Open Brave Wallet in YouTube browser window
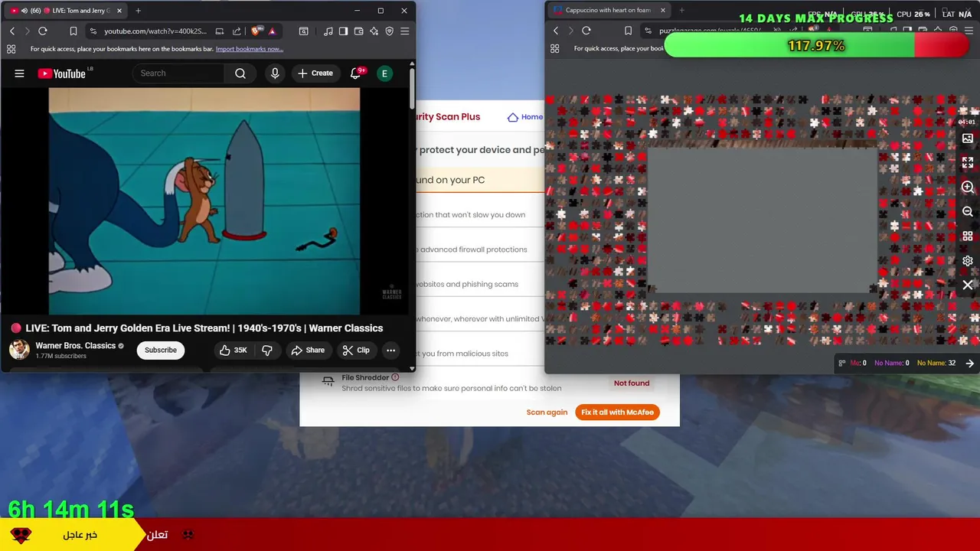Screen dimensions: 980x551 pos(358,31)
